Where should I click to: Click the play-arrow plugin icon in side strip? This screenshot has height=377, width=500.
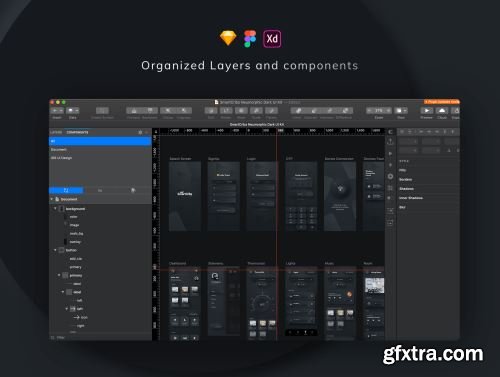click(x=390, y=154)
